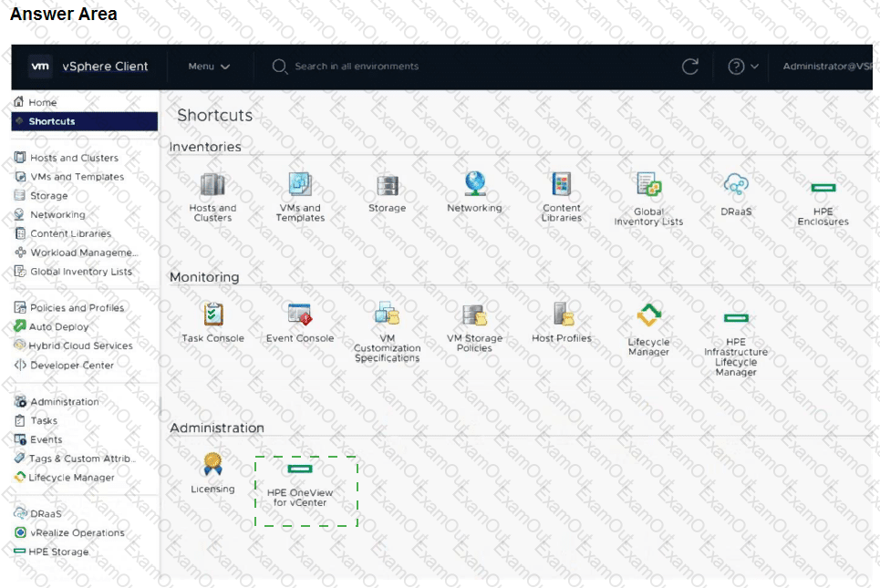880x588 pixels.
Task: Click the refresh icon in the header
Action: [x=690, y=67]
